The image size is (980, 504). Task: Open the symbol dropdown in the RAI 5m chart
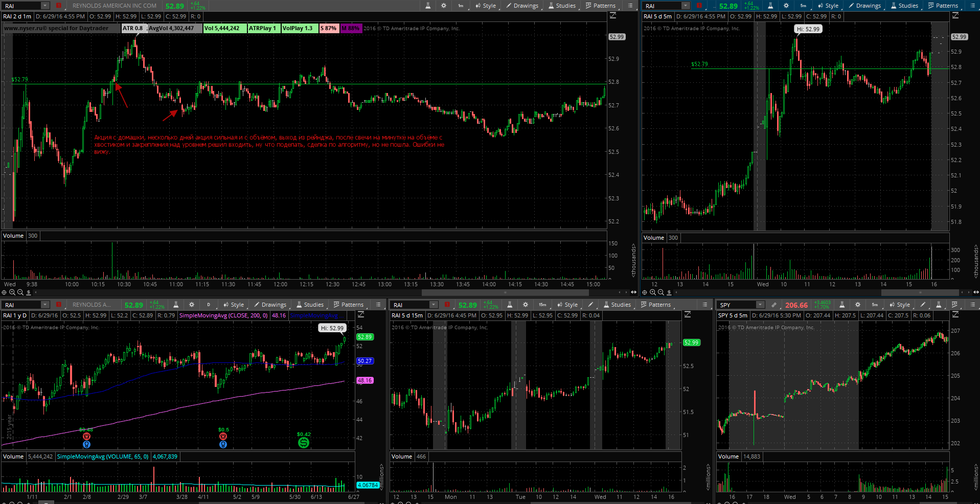click(686, 6)
